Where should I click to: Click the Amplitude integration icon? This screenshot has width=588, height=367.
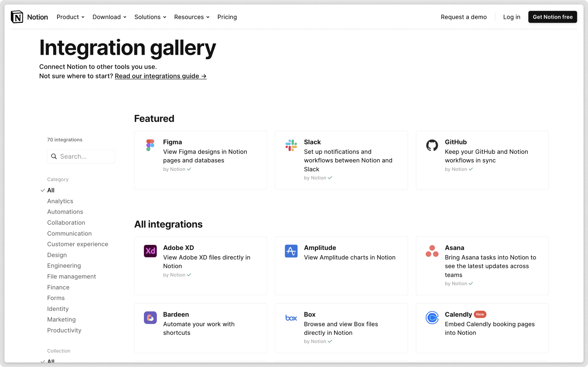click(291, 251)
